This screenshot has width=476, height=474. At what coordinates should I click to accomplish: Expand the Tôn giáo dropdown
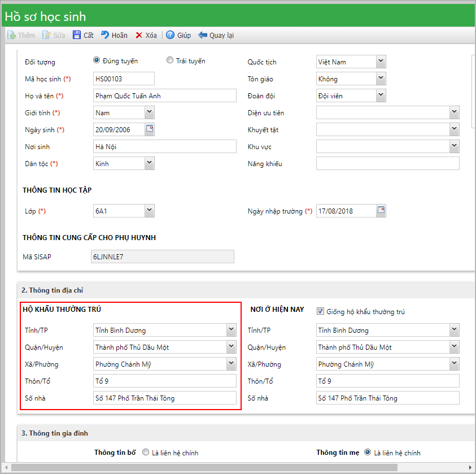tap(381, 79)
